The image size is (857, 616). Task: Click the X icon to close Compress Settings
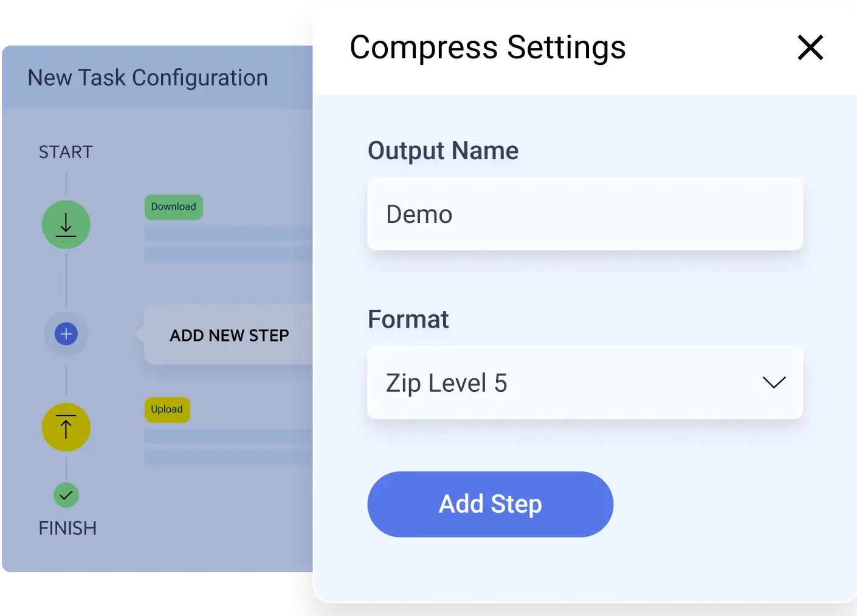coord(810,47)
